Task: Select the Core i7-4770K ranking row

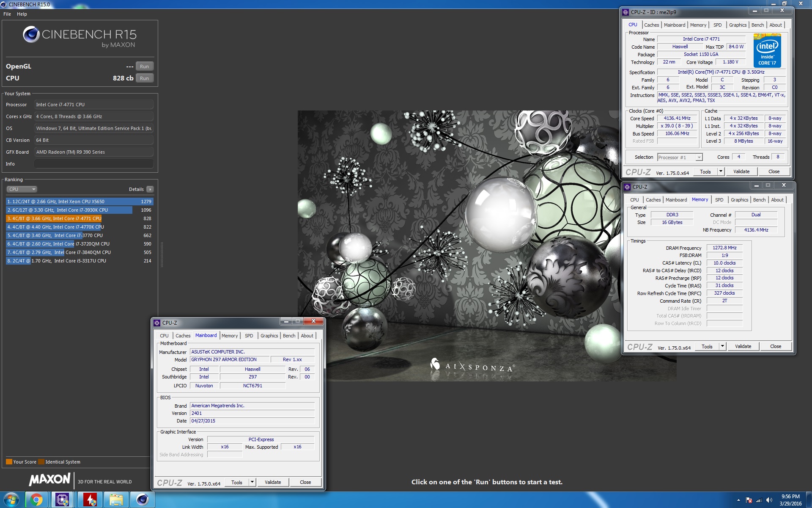Action: (80, 227)
